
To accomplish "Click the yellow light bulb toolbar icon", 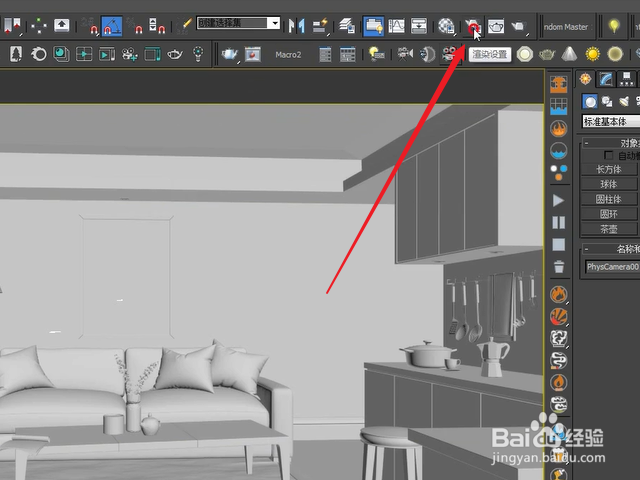I will (614, 26).
